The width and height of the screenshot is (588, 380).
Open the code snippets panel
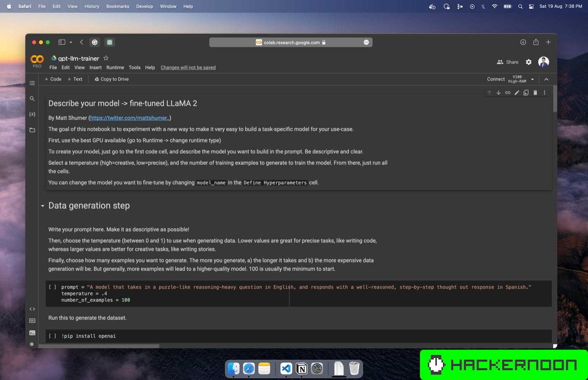32,309
